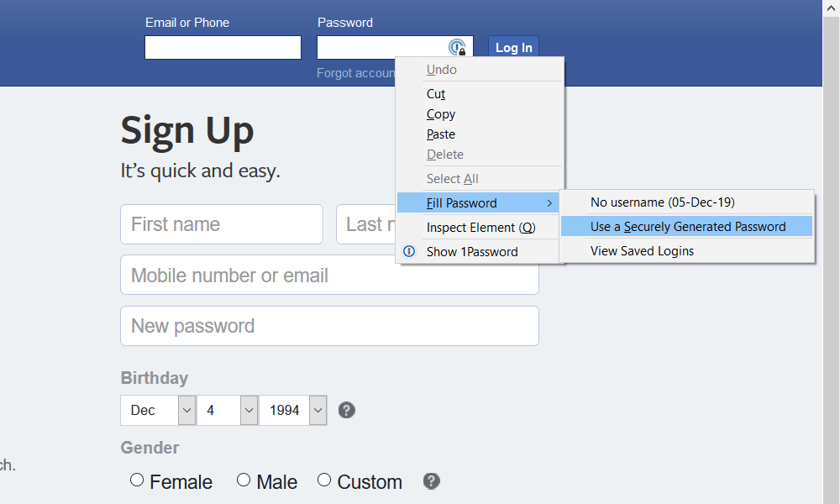840x504 pixels.
Task: Click the First name field
Action: 222,224
